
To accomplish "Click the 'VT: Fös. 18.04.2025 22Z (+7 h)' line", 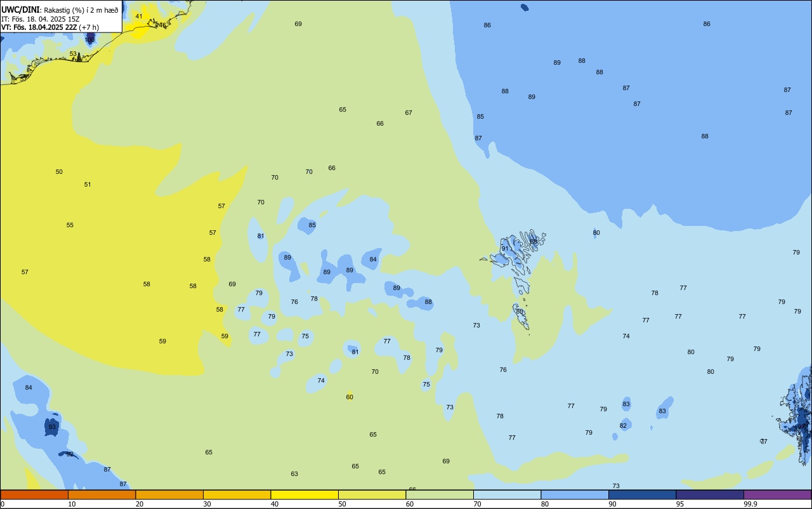I will 50,27.
